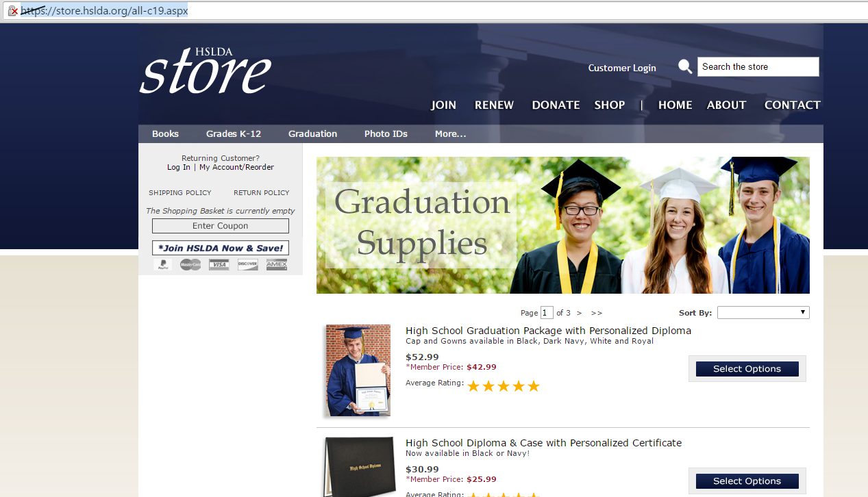Click the $30.99 price text
This screenshot has width=868, height=497.
tap(422, 469)
